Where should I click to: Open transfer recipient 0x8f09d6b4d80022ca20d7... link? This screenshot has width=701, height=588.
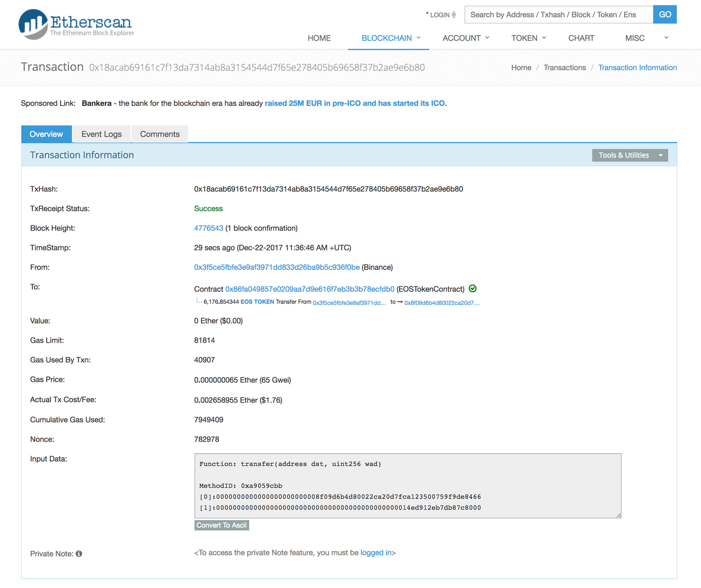[442, 302]
